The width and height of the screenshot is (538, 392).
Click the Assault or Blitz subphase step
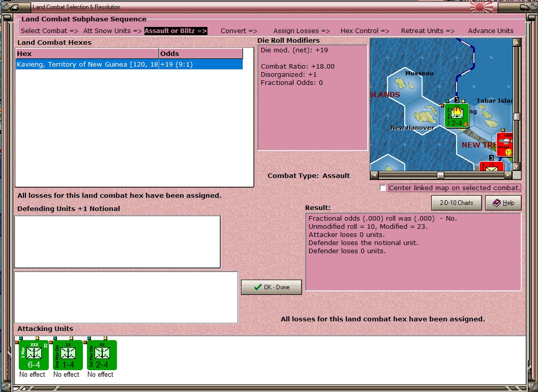click(x=175, y=31)
